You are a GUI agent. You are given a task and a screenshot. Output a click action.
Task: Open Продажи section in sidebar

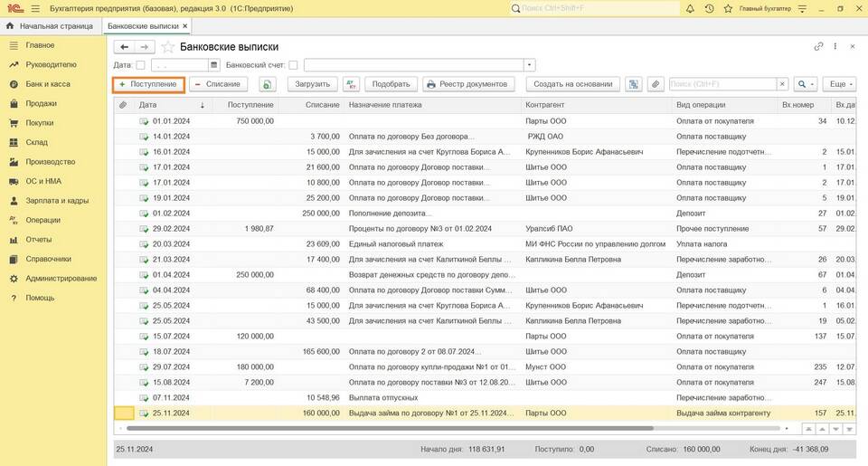41,104
